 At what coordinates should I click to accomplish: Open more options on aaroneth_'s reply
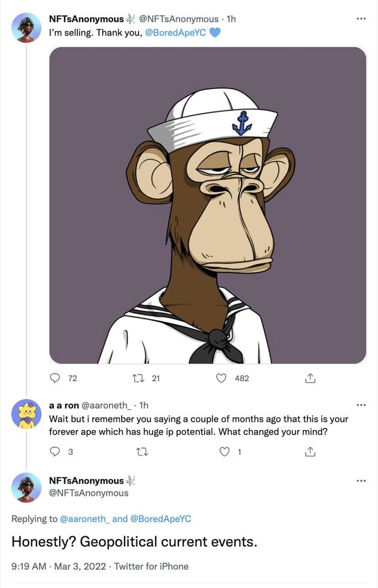(361, 405)
